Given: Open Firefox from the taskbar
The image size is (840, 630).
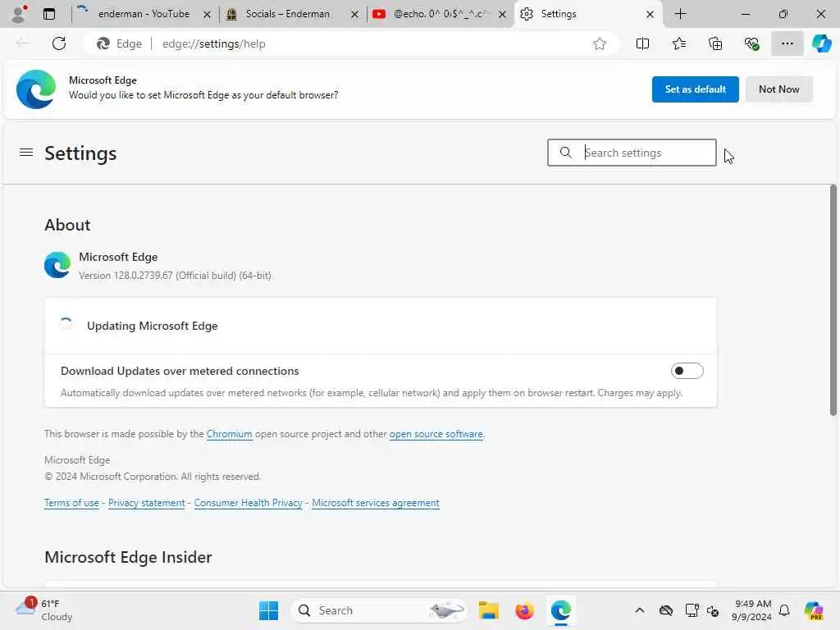Looking at the screenshot, I should coord(524,610).
